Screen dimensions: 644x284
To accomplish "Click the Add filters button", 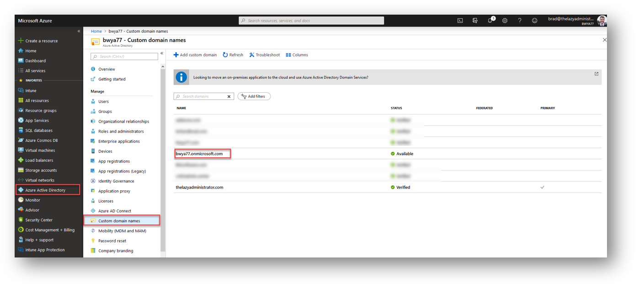I will [254, 96].
